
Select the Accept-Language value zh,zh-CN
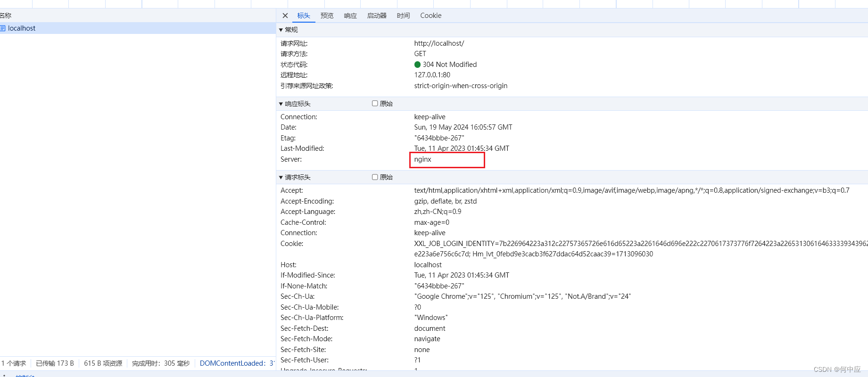pos(438,212)
